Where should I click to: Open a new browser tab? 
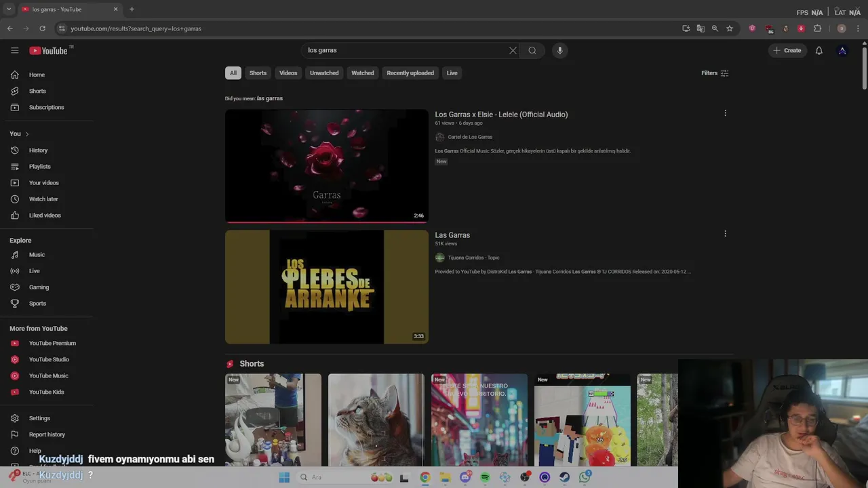pyautogui.click(x=132, y=9)
